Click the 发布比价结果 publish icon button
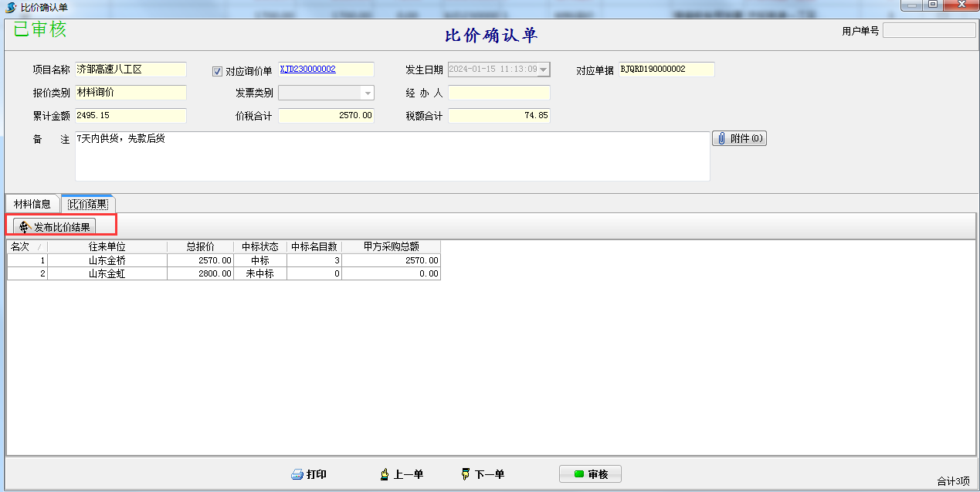 [24, 227]
